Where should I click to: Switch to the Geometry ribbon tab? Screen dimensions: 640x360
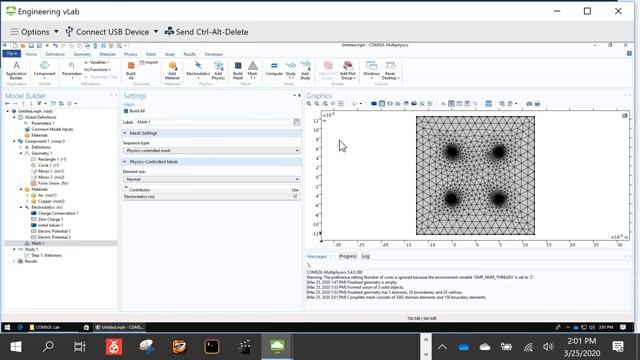tap(82, 54)
